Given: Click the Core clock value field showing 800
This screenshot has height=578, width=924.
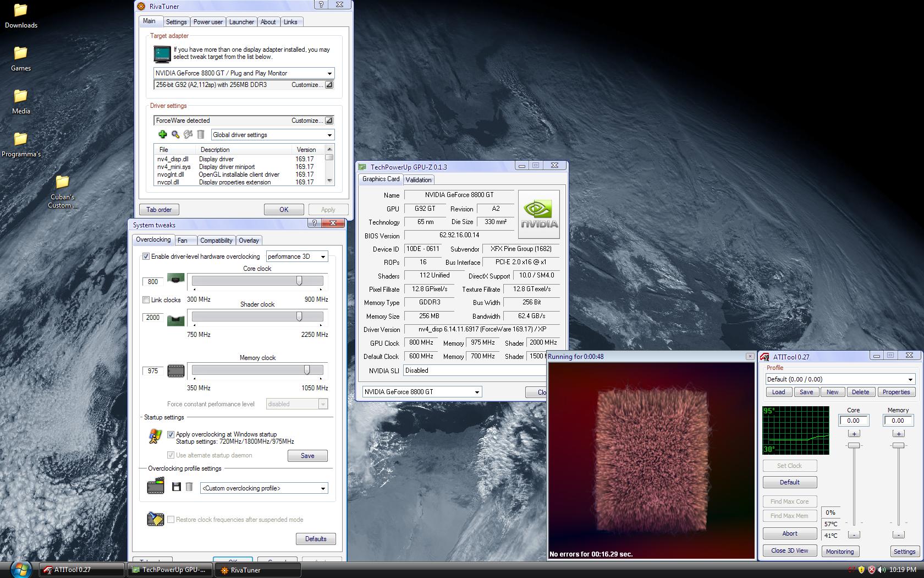Looking at the screenshot, I should [x=153, y=282].
